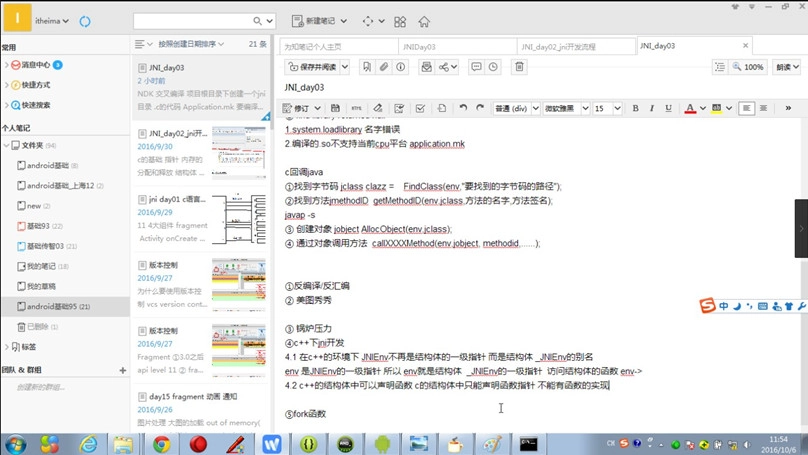Click the magnifier search icon
808x455 pixels.
[257, 21]
